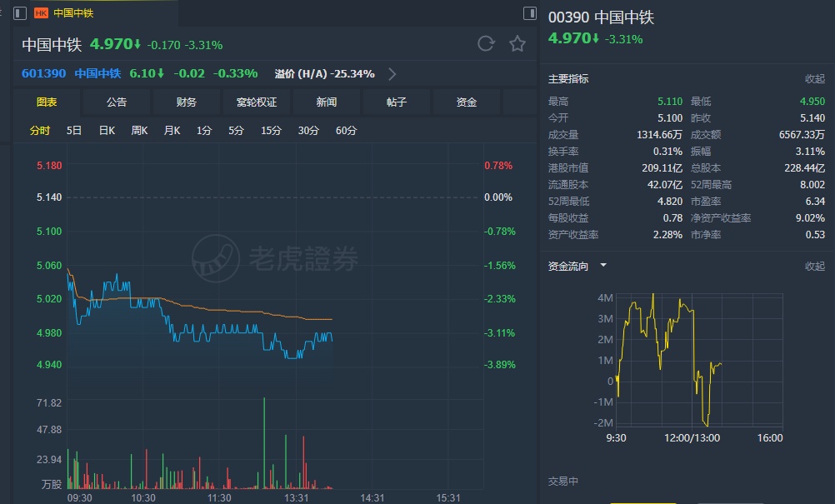Click the 净资产收益率 value 9.02%
Viewport: 835px width, 504px height.
810,217
